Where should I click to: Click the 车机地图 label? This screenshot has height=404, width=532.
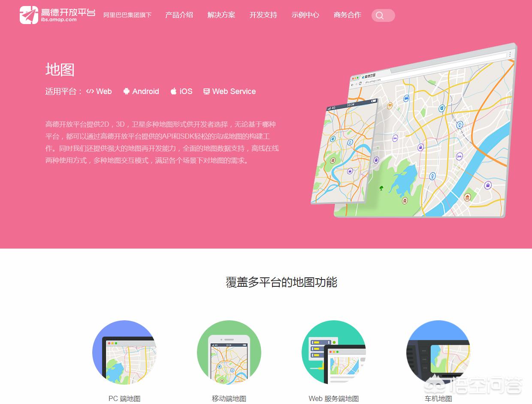coord(438,399)
